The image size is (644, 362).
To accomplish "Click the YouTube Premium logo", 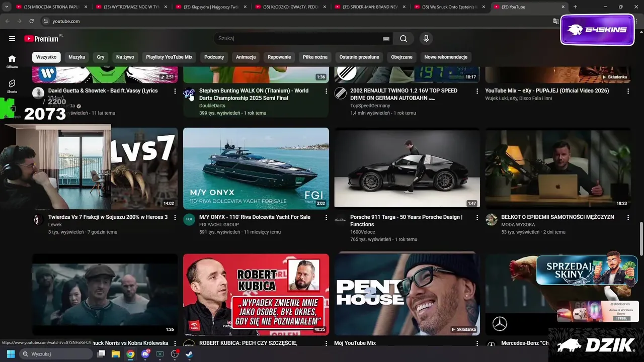I will (x=41, y=39).
